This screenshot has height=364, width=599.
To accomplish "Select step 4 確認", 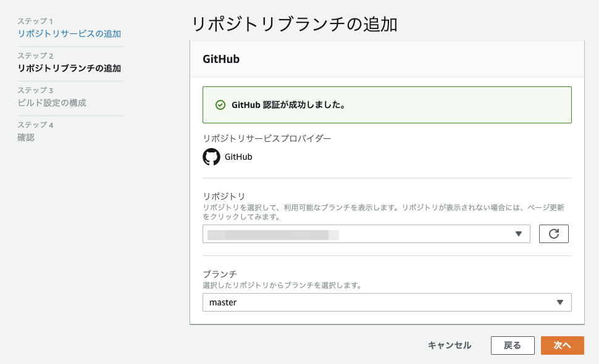I will tap(26, 138).
